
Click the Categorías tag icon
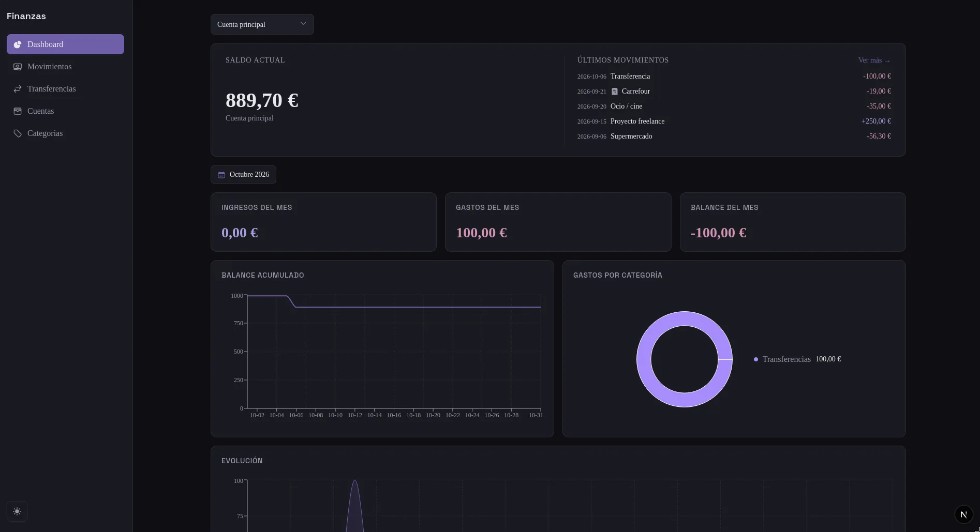tap(18, 133)
